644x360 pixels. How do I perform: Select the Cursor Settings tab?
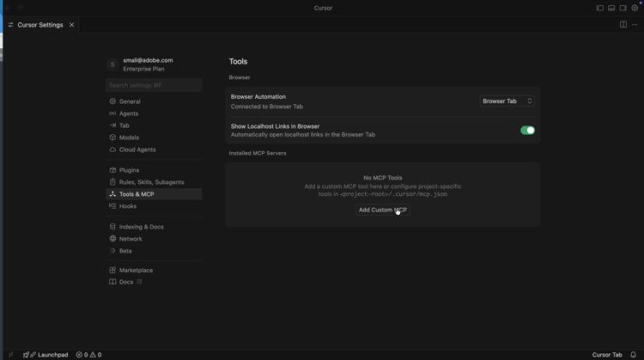[x=40, y=25]
